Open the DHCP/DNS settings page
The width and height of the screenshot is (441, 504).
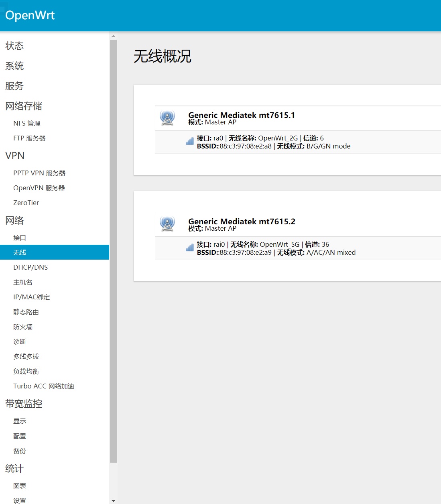(x=30, y=267)
